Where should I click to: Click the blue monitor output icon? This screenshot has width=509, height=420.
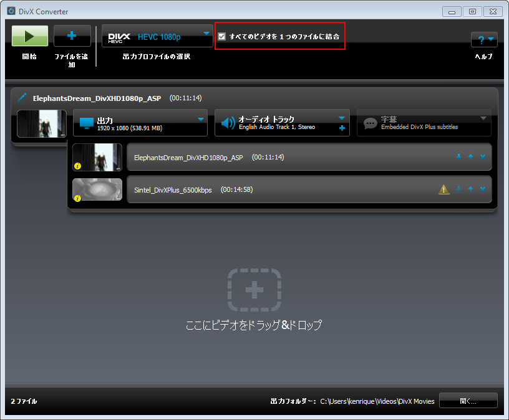(x=86, y=123)
